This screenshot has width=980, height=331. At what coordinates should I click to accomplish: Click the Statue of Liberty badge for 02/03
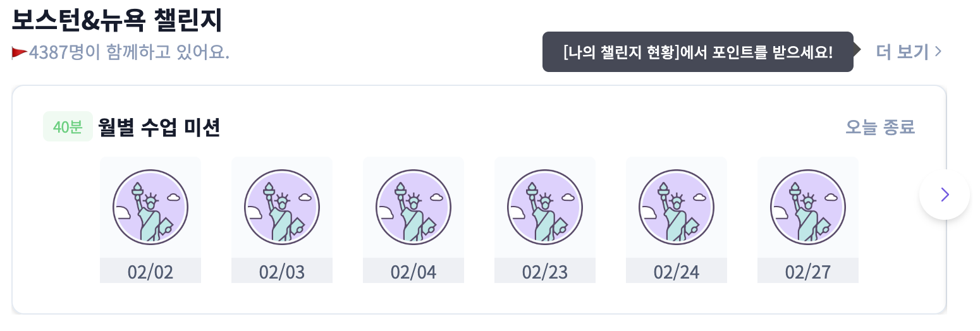pyautogui.click(x=282, y=207)
